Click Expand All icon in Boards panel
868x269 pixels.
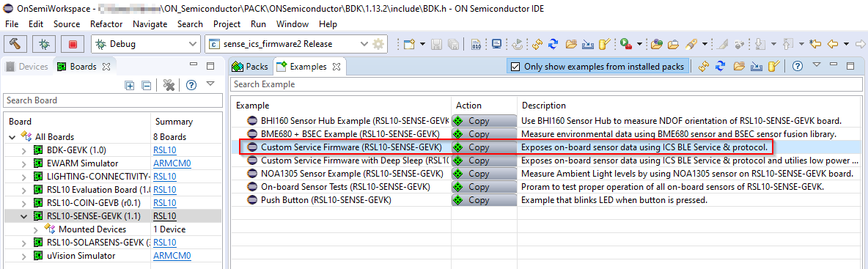point(130,85)
